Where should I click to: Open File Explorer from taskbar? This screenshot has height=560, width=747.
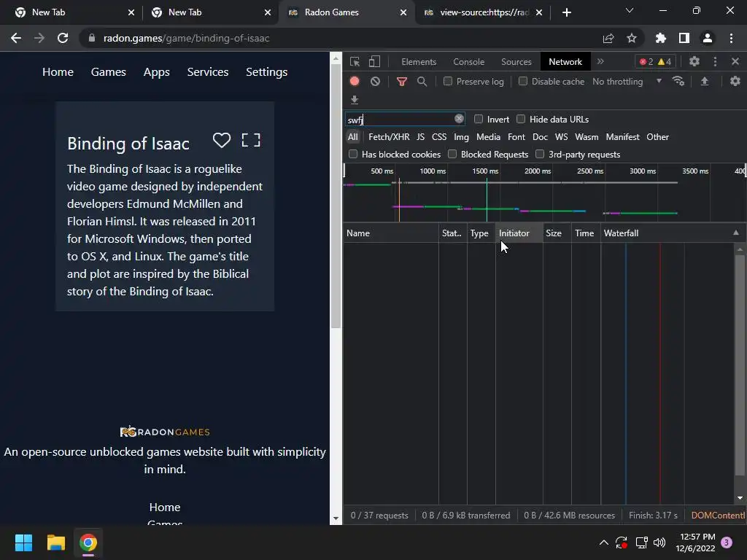55,542
